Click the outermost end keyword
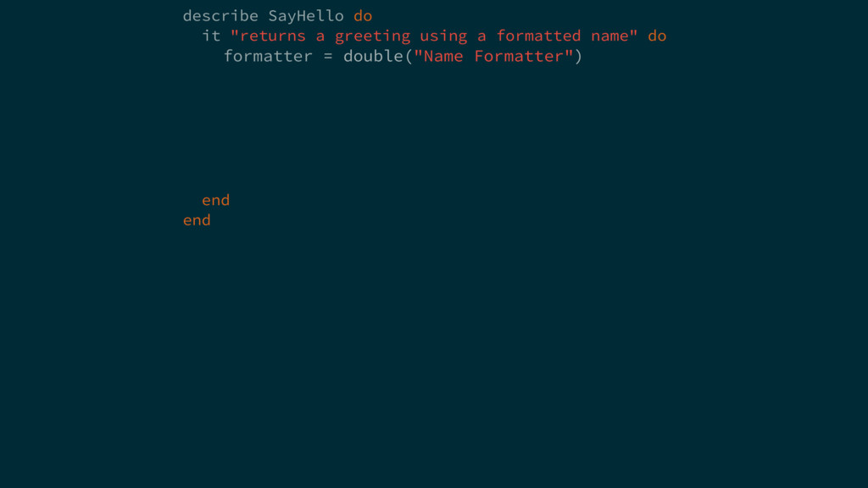 point(197,219)
